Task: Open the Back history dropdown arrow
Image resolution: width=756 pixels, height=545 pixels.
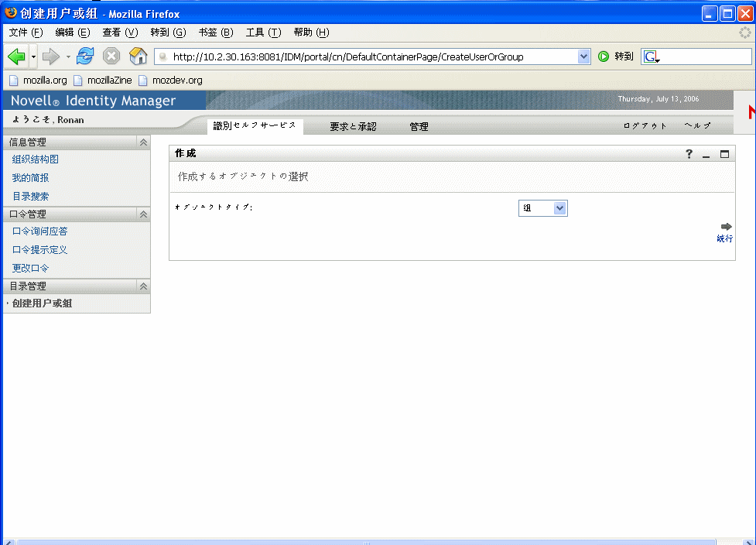Action: [33, 57]
